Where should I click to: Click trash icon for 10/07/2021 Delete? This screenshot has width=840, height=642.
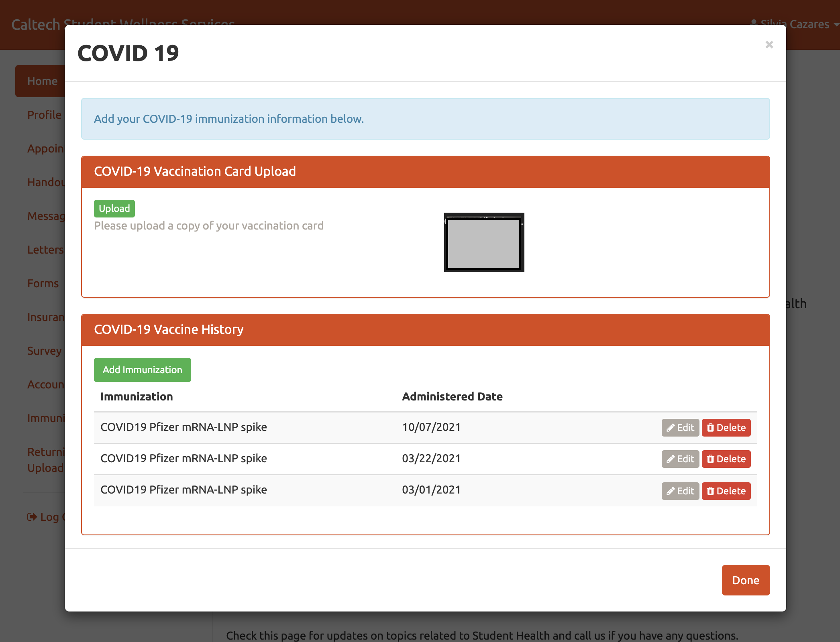710,428
